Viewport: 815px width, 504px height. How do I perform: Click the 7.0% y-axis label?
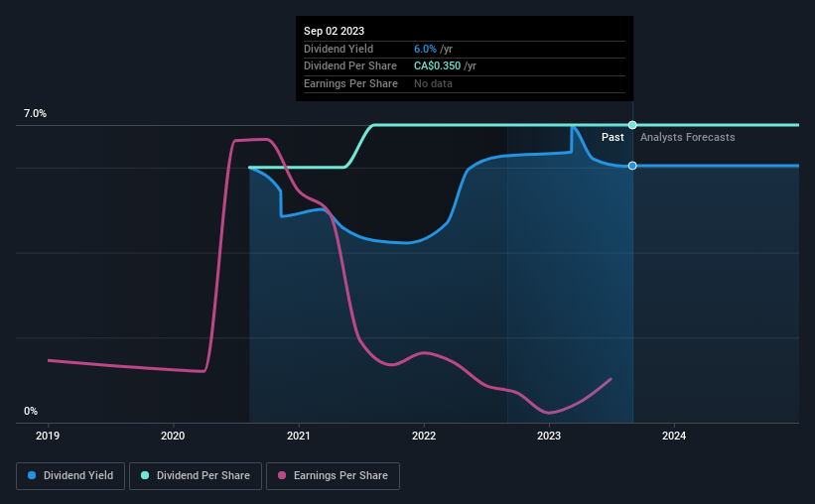click(35, 114)
